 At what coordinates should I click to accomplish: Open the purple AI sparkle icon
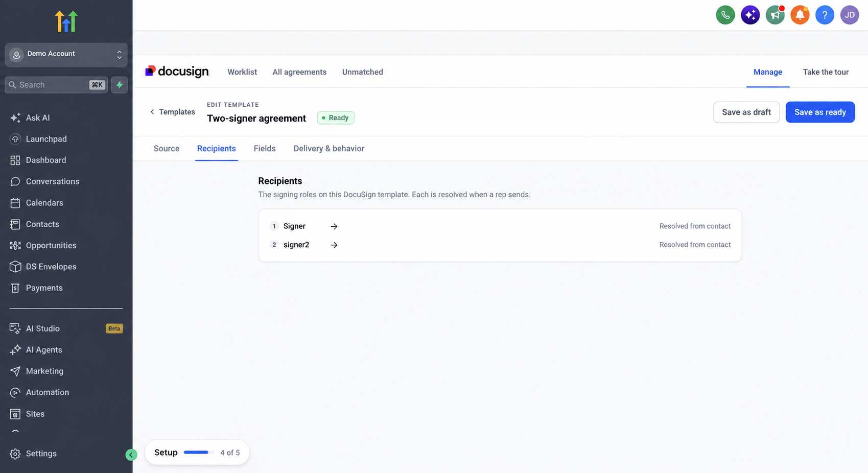point(750,15)
